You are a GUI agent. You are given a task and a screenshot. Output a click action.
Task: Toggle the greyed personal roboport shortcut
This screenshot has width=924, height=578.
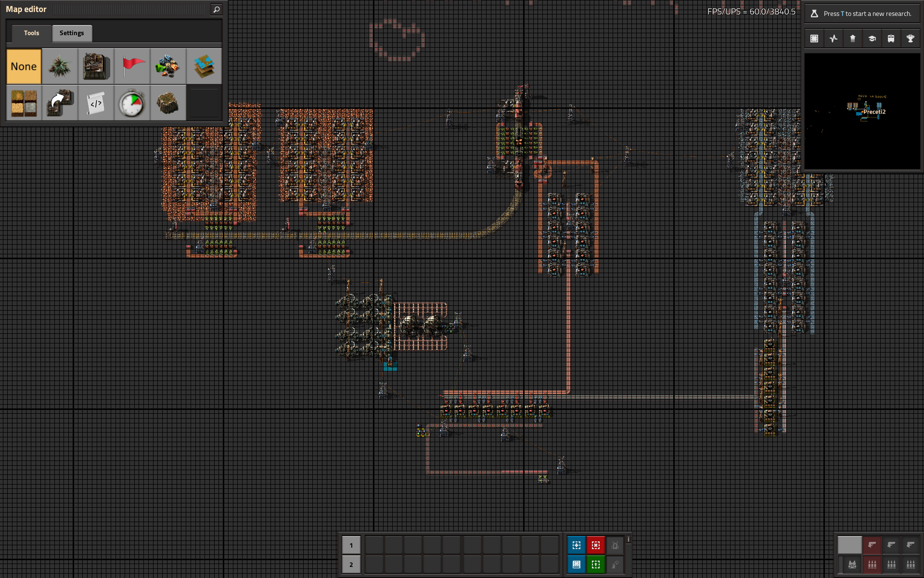tap(615, 545)
